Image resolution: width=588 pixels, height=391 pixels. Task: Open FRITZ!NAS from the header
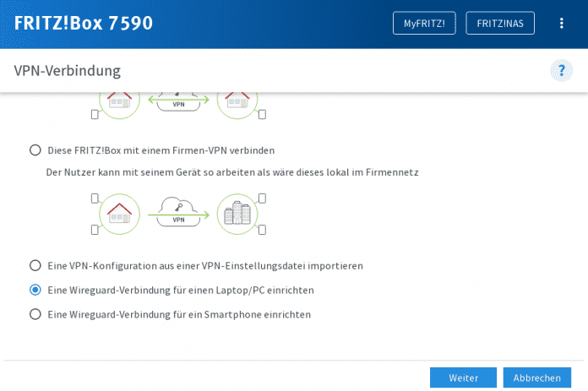pos(500,23)
